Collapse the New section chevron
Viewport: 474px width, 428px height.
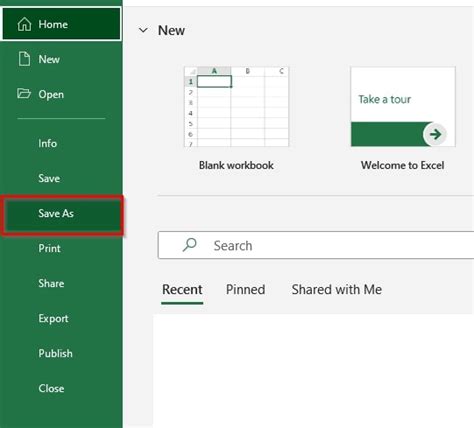[x=143, y=30]
